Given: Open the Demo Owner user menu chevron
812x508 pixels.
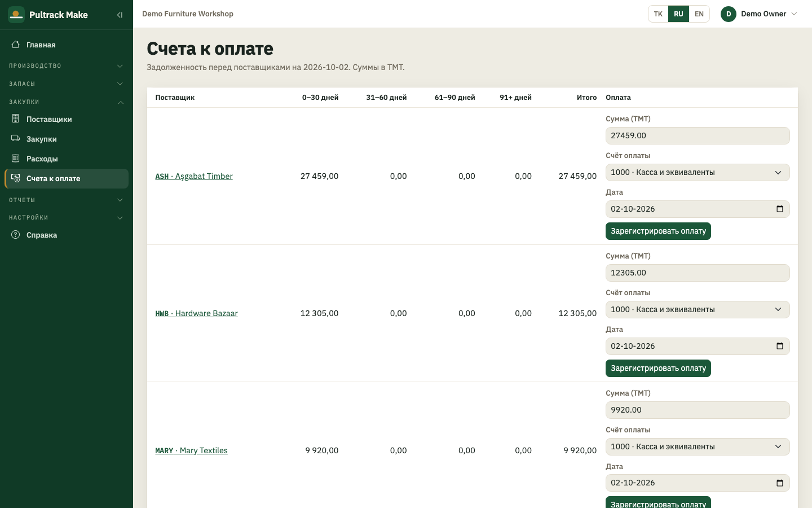Looking at the screenshot, I should click(x=795, y=14).
